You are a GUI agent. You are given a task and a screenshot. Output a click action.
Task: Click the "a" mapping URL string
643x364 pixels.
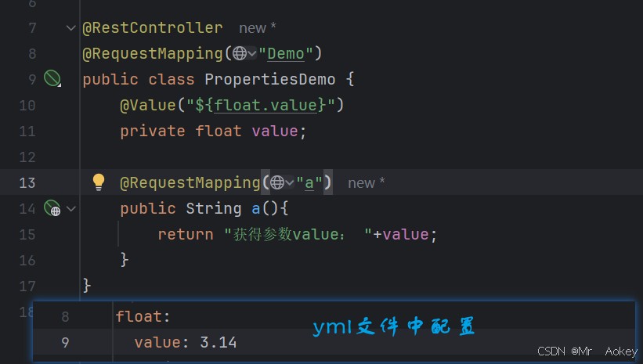(x=309, y=183)
